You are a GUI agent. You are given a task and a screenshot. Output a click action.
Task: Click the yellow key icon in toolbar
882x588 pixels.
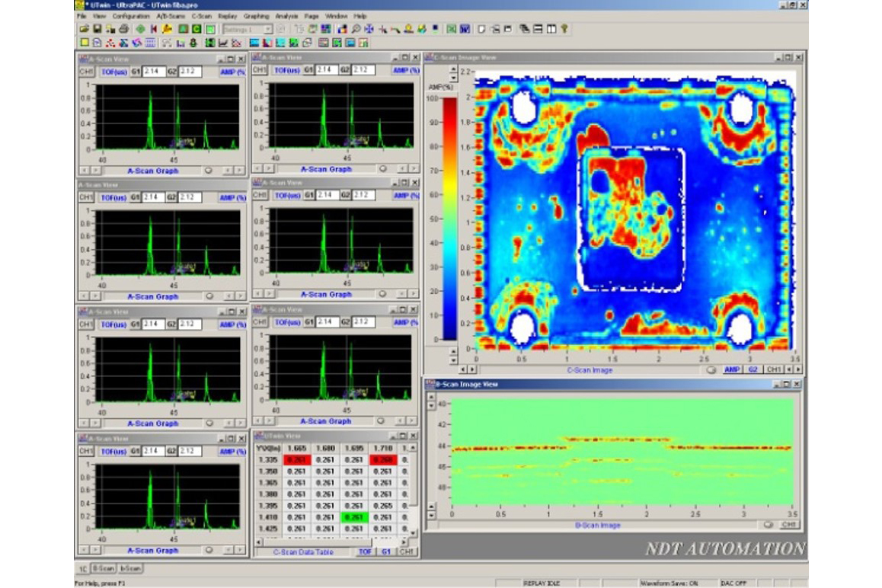[564, 29]
